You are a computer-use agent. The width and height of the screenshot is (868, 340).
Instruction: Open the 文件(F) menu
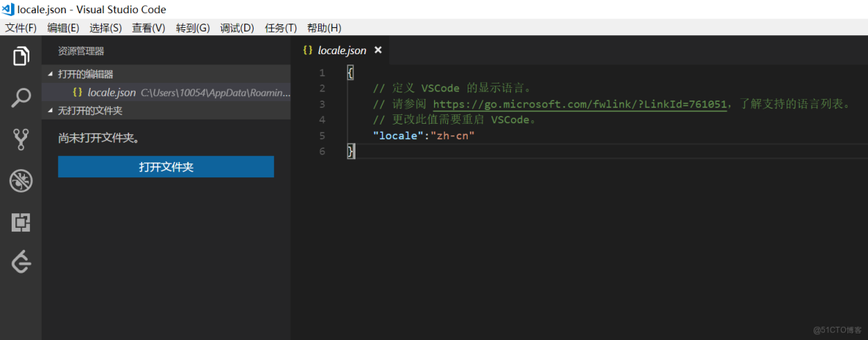21,29
